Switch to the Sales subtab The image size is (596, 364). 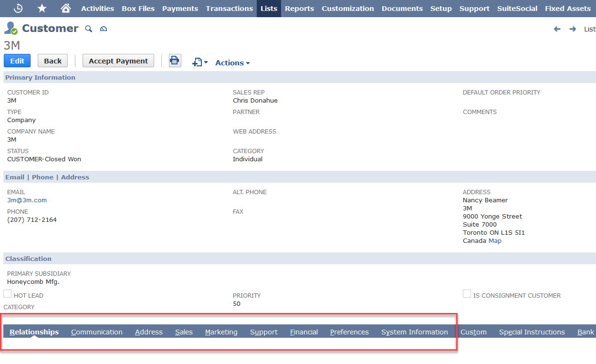(184, 332)
